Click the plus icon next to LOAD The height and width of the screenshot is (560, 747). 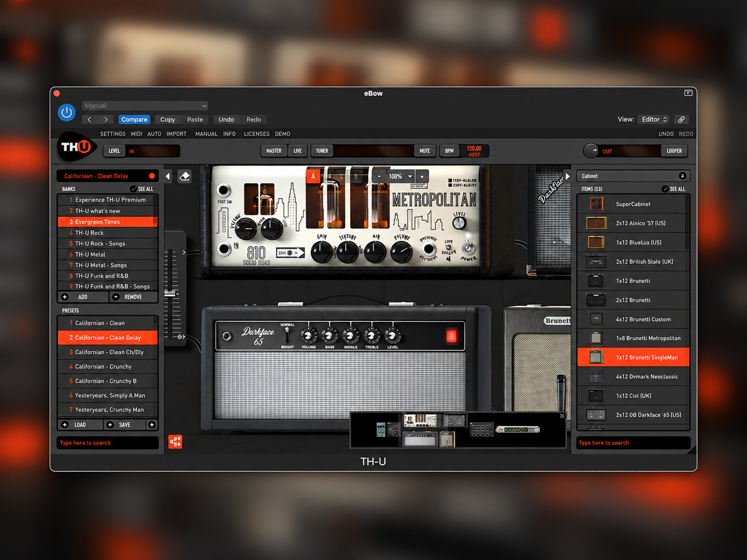click(x=65, y=425)
